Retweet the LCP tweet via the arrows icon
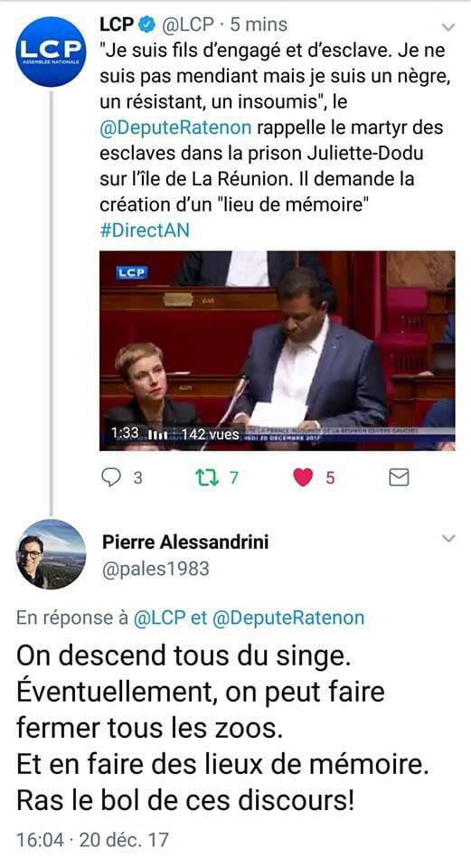 click(x=207, y=476)
